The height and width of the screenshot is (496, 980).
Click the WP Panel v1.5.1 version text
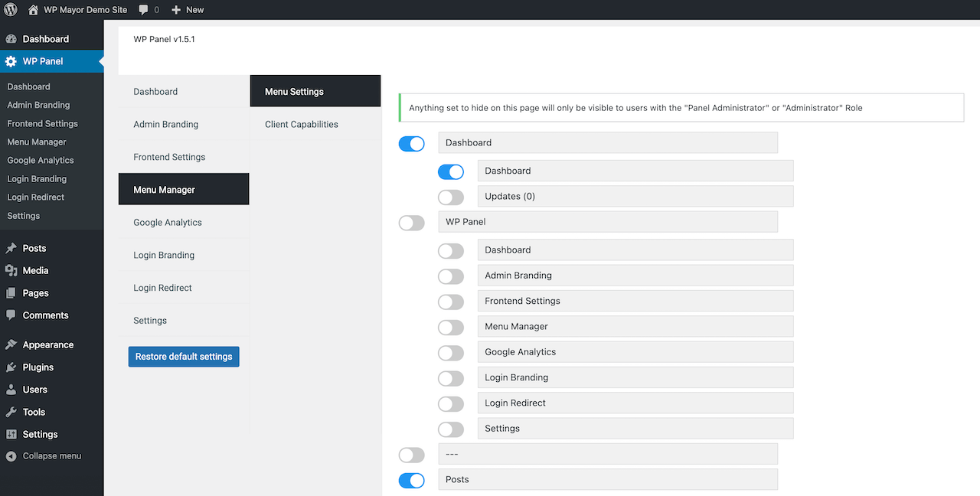pyautogui.click(x=164, y=39)
